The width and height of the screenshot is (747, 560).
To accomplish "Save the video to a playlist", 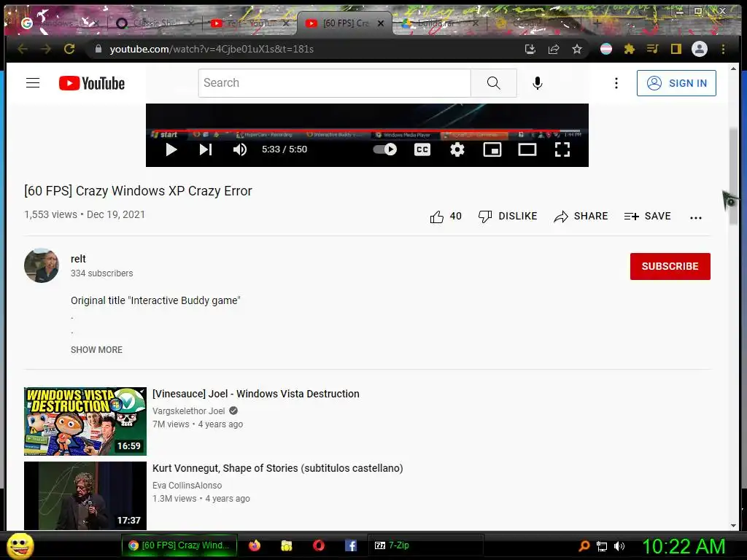I will [x=648, y=216].
